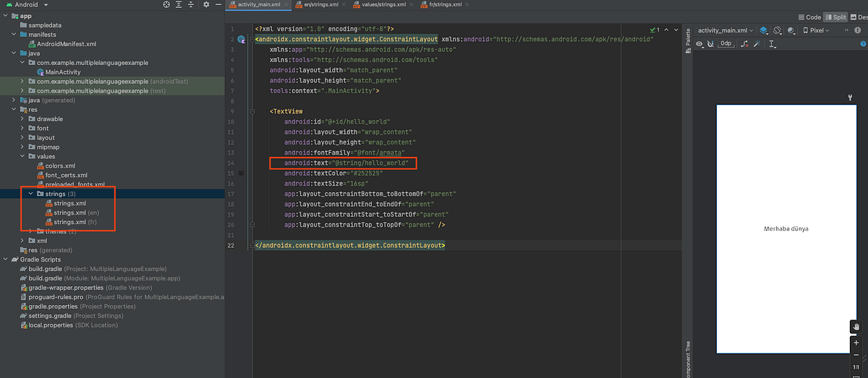Screen dimensions: 868x378
Task: Expand the mipmap folder
Action: point(23,147)
